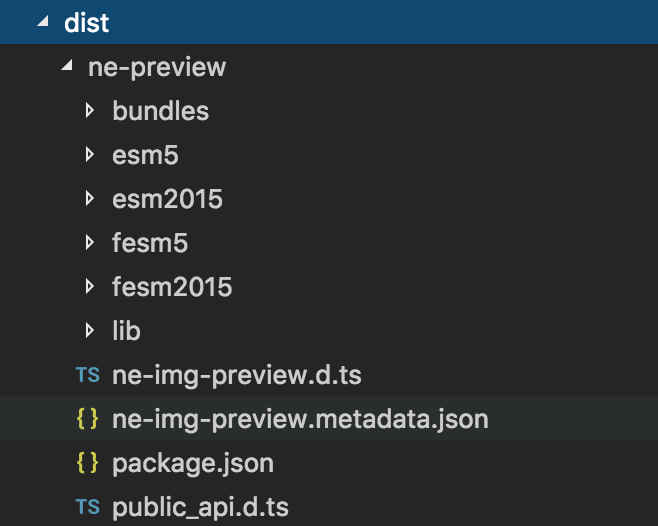Open the ne-img-preview.metadata.json file

pos(300,419)
